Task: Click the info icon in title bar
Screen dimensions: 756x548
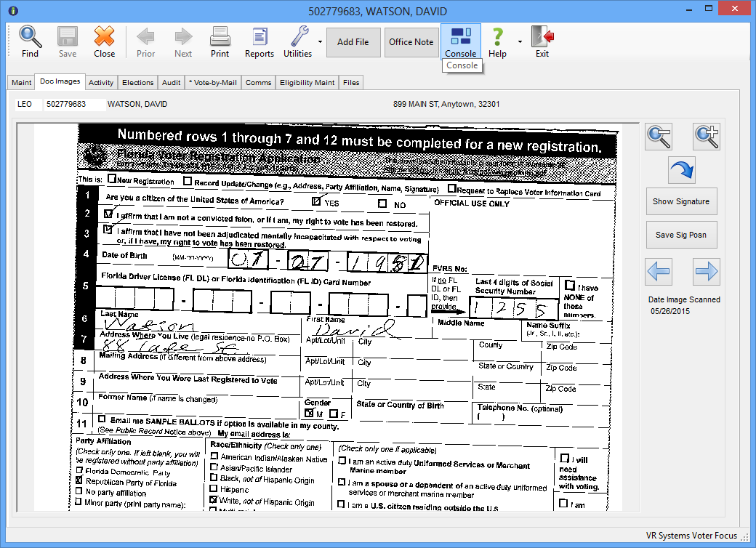Action: (13, 11)
